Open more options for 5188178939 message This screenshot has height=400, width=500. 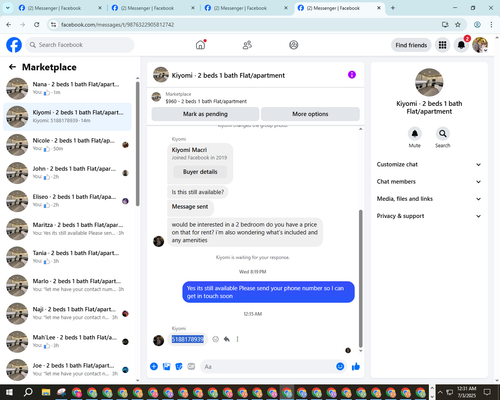click(x=237, y=339)
